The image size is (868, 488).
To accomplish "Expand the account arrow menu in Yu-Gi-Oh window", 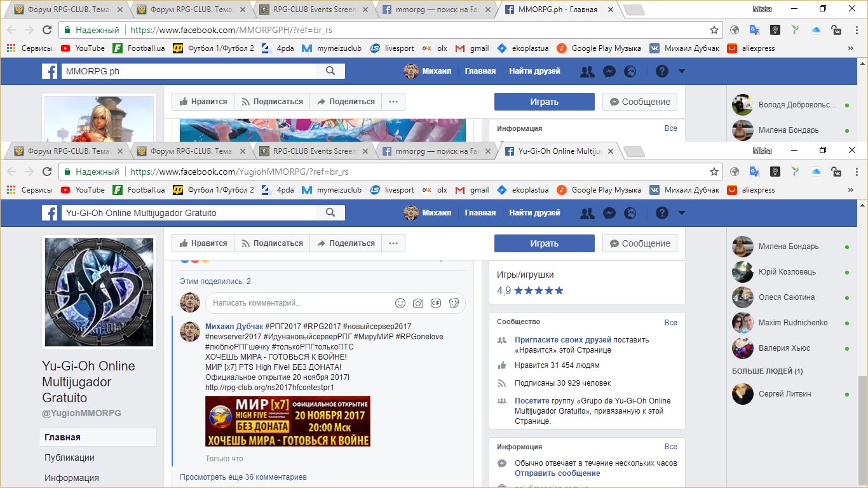I will coord(682,213).
